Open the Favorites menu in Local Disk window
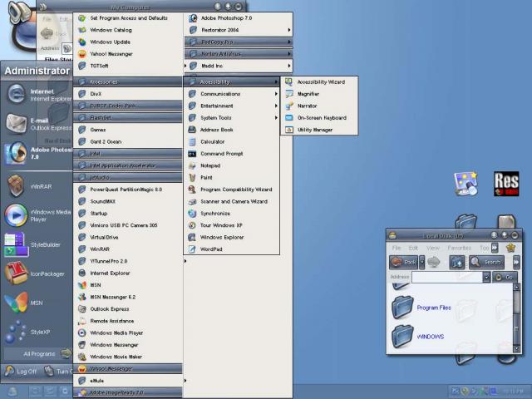The width and height of the screenshot is (532, 399). tap(459, 248)
